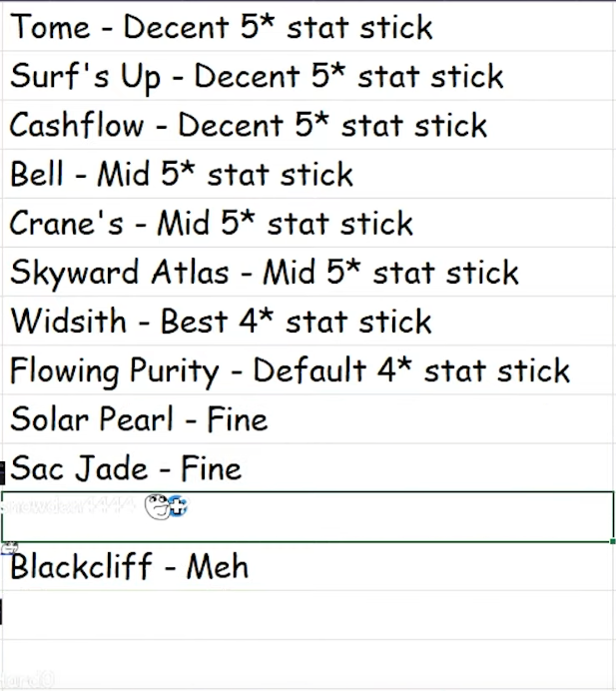Click the Widsith - Best 4* stat stick cell

308,321
